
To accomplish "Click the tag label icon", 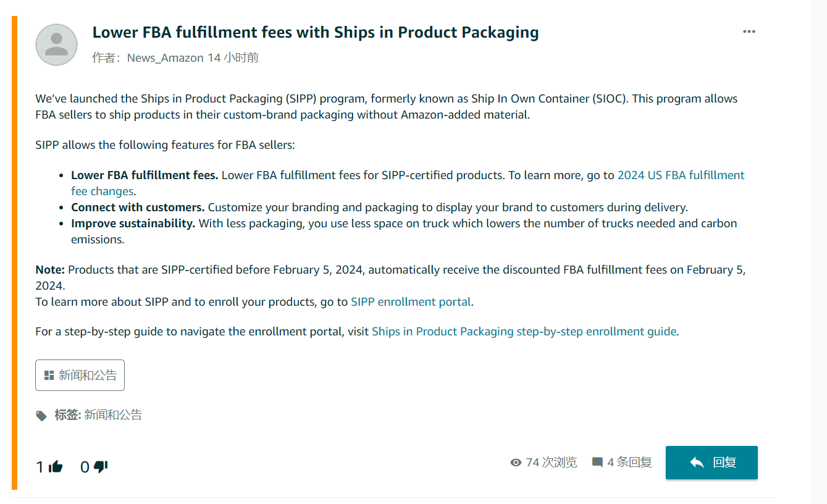I will [41, 416].
